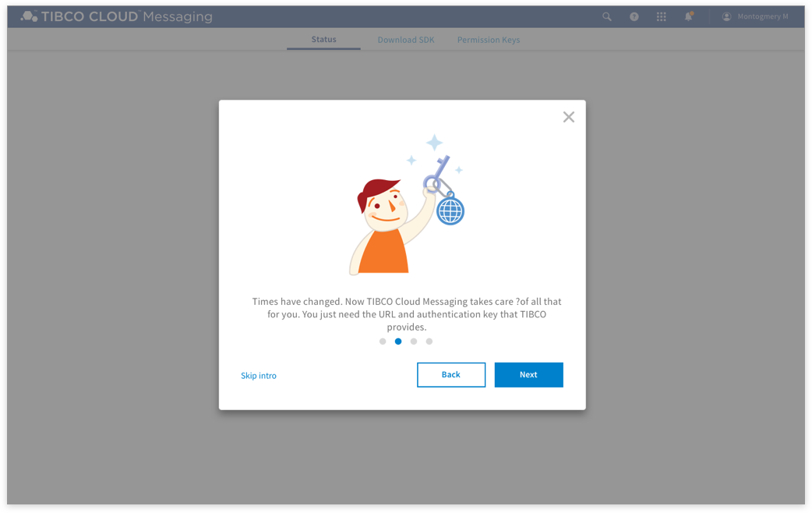This screenshot has width=812, height=513.
Task: Jump to third intro page dot
Action: [x=414, y=341]
